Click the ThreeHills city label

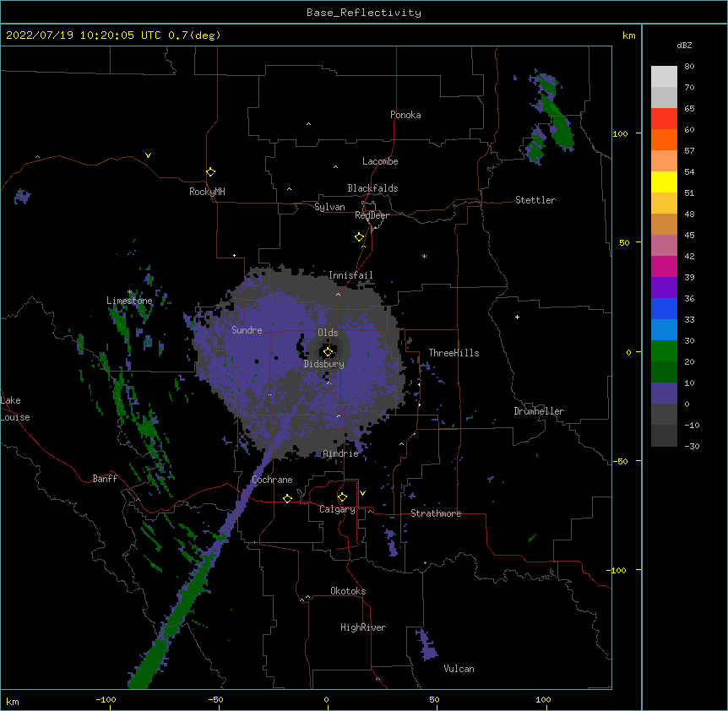pyautogui.click(x=454, y=353)
